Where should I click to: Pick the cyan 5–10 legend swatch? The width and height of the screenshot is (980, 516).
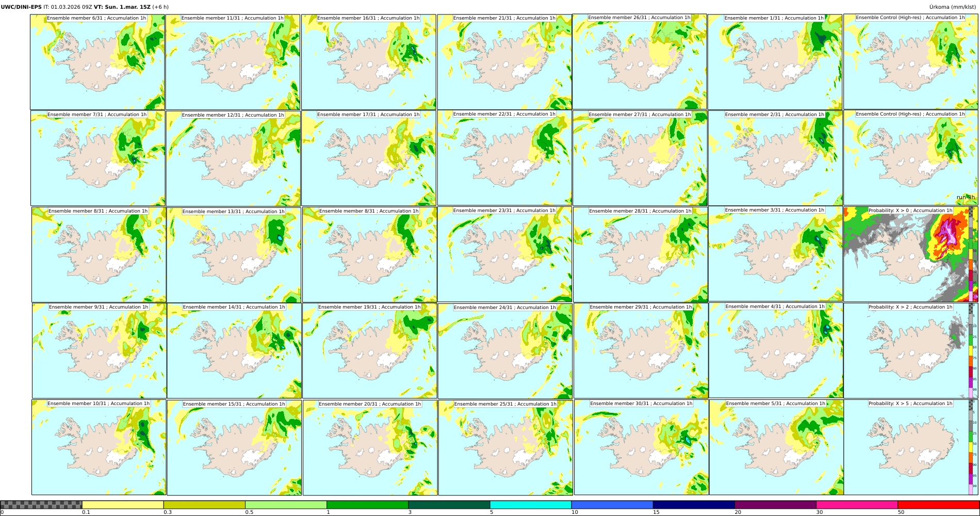tap(531, 505)
